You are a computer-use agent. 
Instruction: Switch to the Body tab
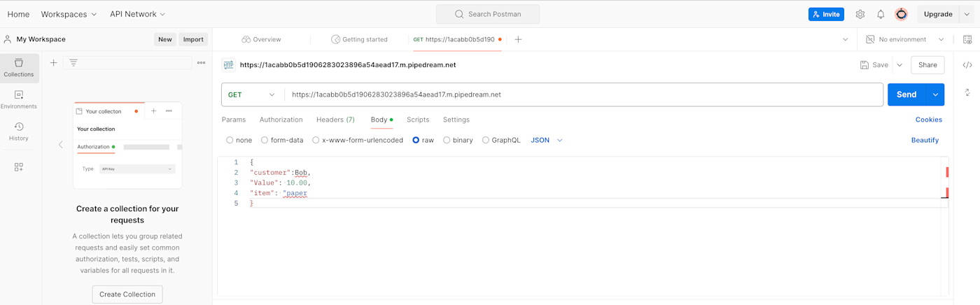(x=381, y=120)
